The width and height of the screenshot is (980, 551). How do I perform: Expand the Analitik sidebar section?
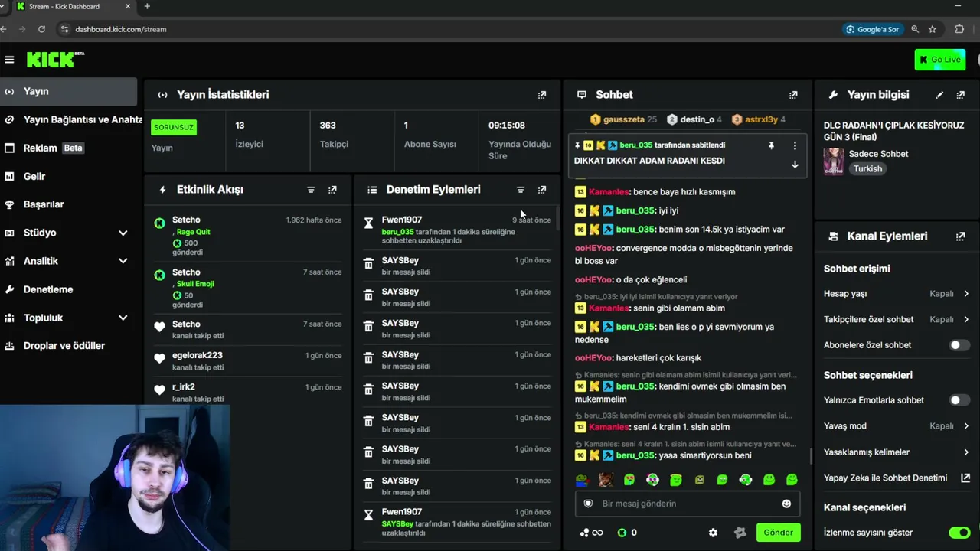click(122, 261)
